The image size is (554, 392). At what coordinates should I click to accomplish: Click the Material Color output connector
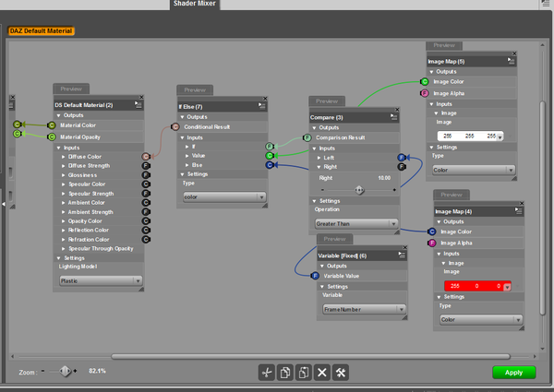click(x=52, y=125)
